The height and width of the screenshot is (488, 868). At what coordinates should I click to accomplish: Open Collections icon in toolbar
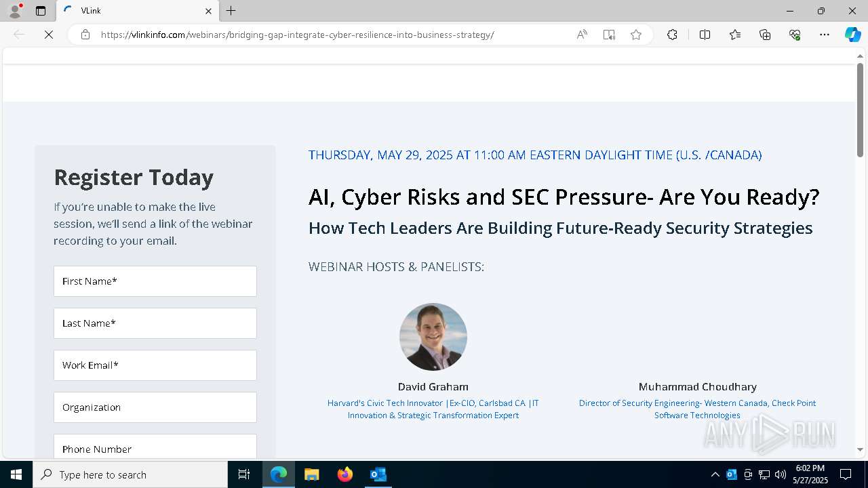[765, 35]
